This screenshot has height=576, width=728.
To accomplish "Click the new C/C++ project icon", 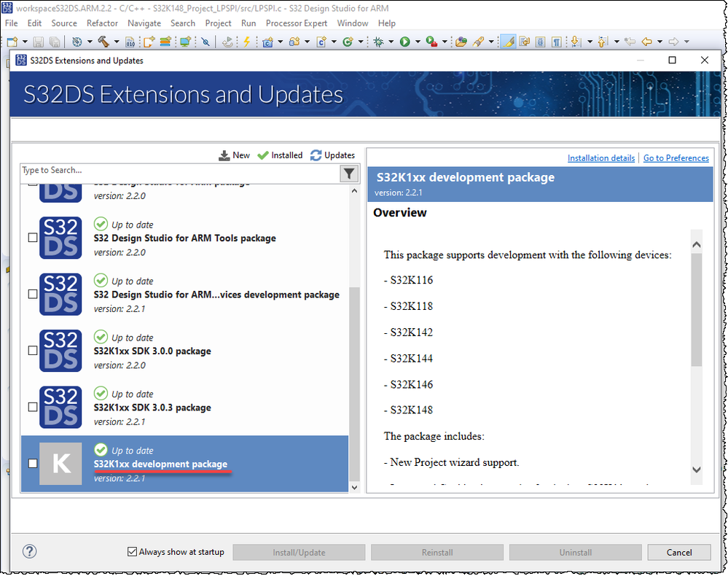I will (x=267, y=42).
